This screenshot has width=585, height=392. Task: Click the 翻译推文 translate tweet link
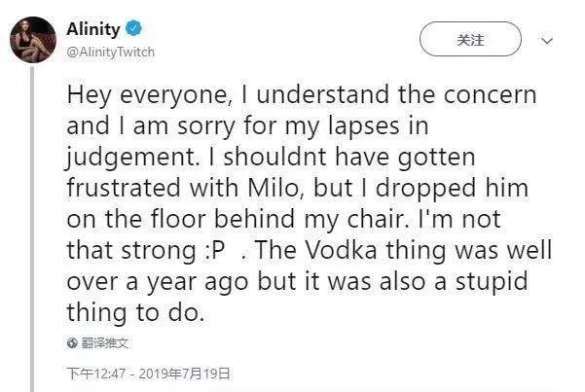point(104,342)
